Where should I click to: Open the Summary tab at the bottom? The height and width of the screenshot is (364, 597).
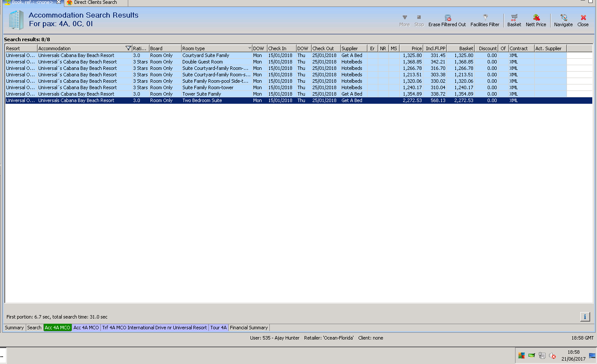click(x=14, y=328)
